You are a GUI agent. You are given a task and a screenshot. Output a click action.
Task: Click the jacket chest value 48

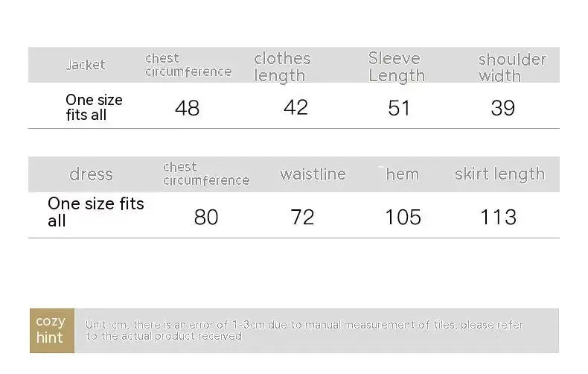click(x=187, y=108)
